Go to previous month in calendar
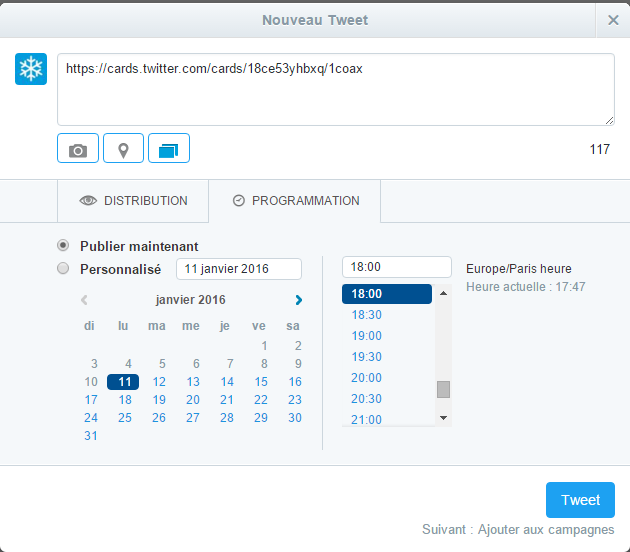This screenshot has height=552, width=630. pos(85,300)
